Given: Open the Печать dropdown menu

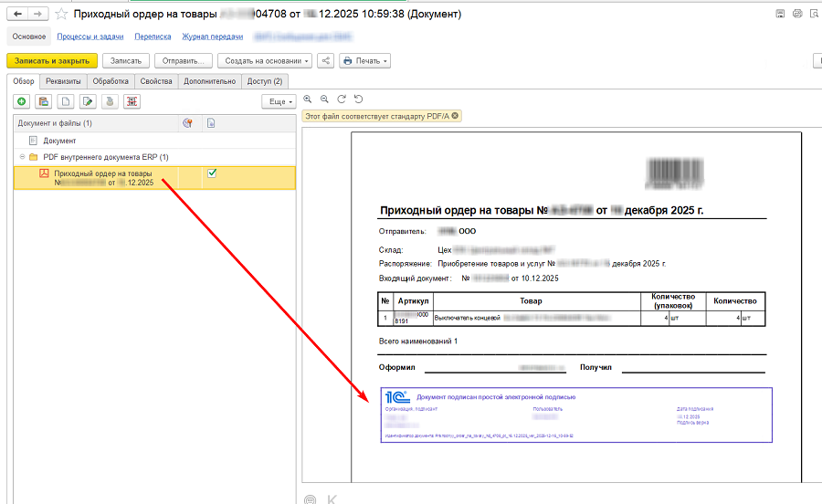Looking at the screenshot, I should [364, 60].
